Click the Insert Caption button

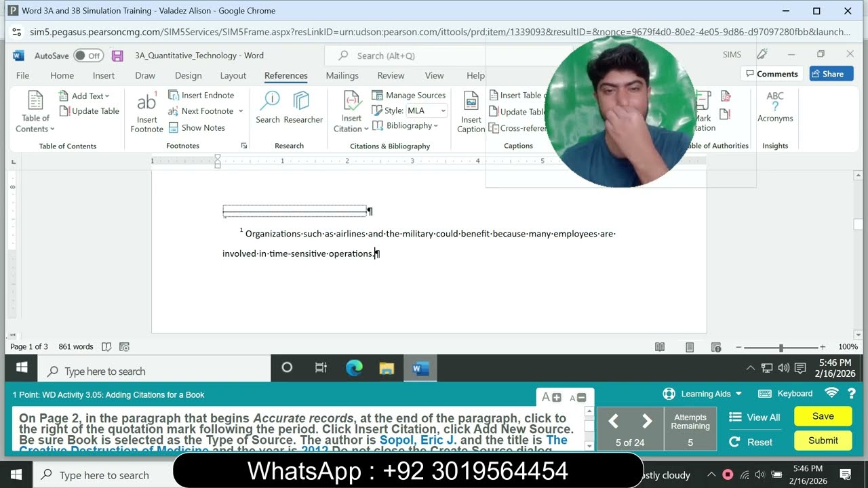(x=471, y=111)
